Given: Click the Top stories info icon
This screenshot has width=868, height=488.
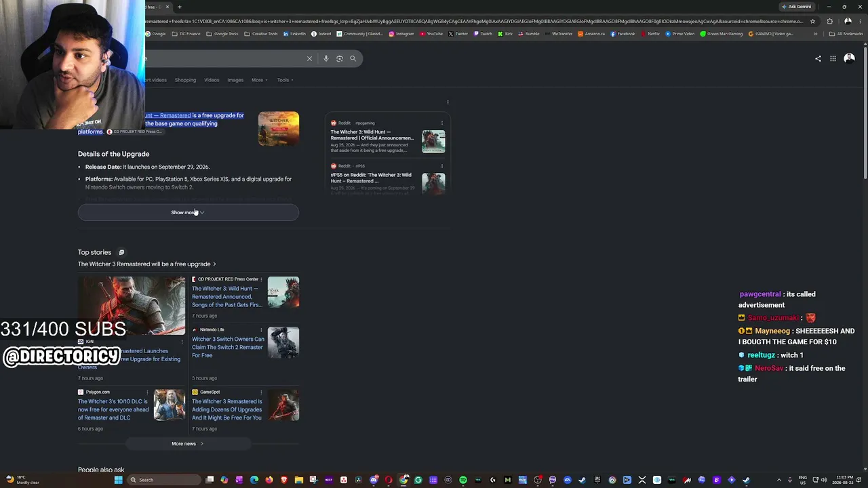Looking at the screenshot, I should 121,253.
